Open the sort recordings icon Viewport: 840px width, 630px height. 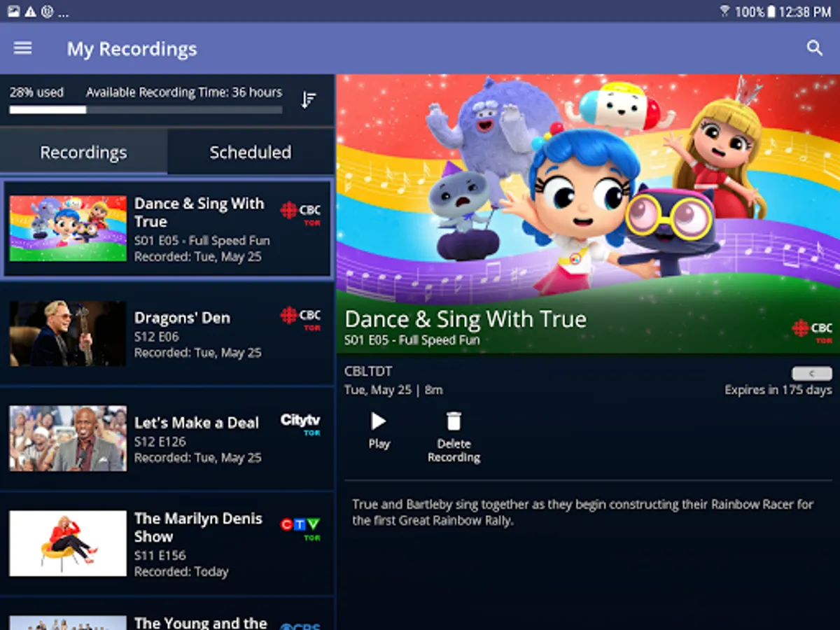point(309,100)
